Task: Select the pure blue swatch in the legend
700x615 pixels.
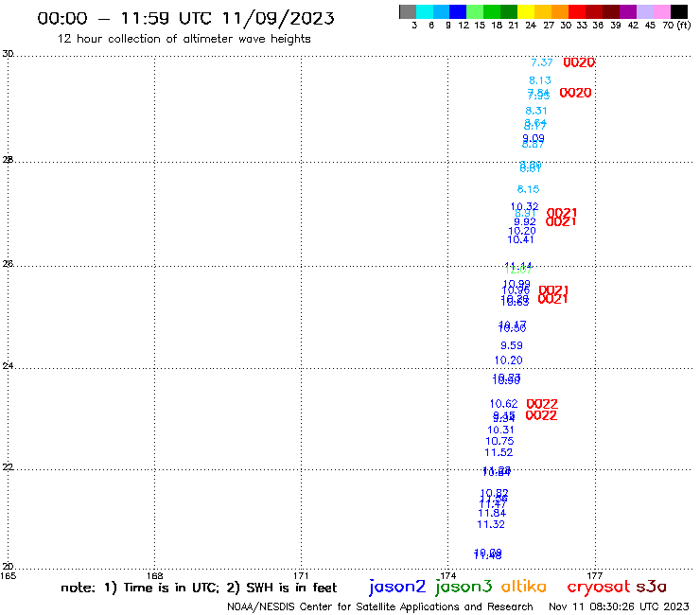Action: point(458,11)
